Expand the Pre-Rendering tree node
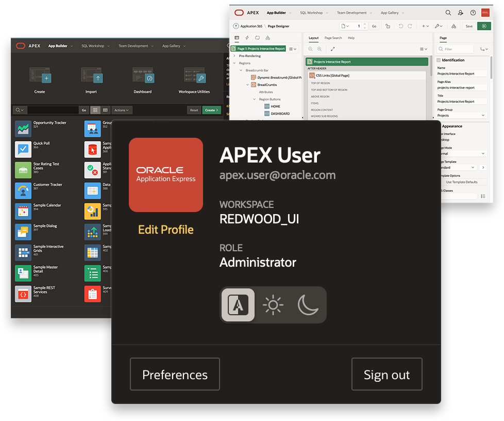The height and width of the screenshot is (421, 504). pos(234,56)
